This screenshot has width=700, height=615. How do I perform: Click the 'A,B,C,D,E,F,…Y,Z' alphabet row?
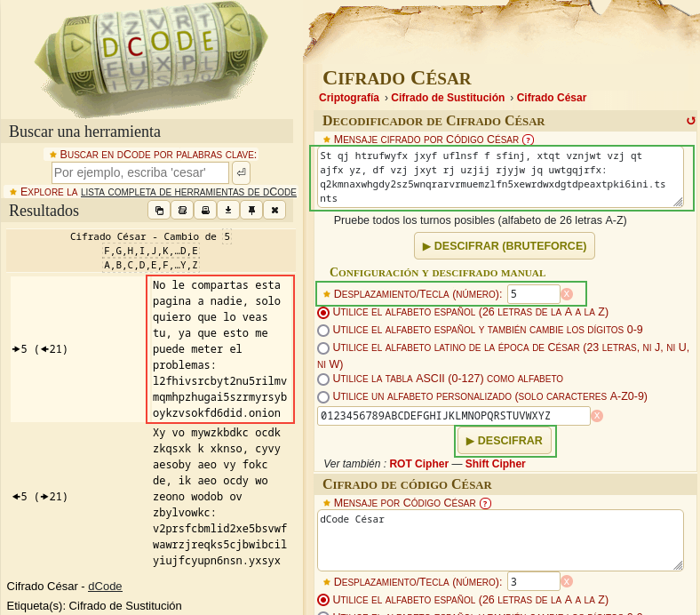pyautogui.click(x=150, y=266)
